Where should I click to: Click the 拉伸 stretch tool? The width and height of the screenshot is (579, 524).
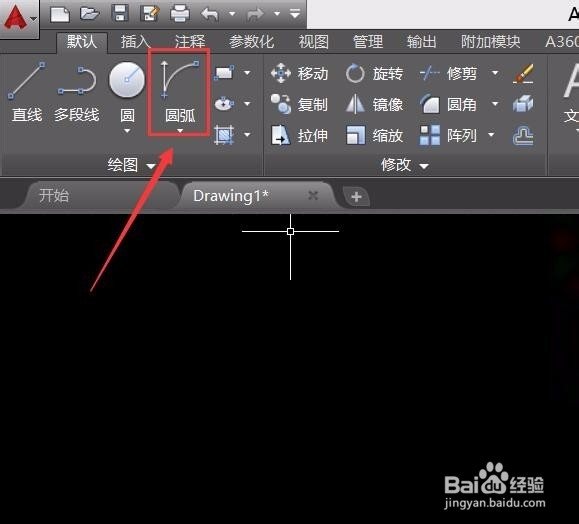coord(299,136)
